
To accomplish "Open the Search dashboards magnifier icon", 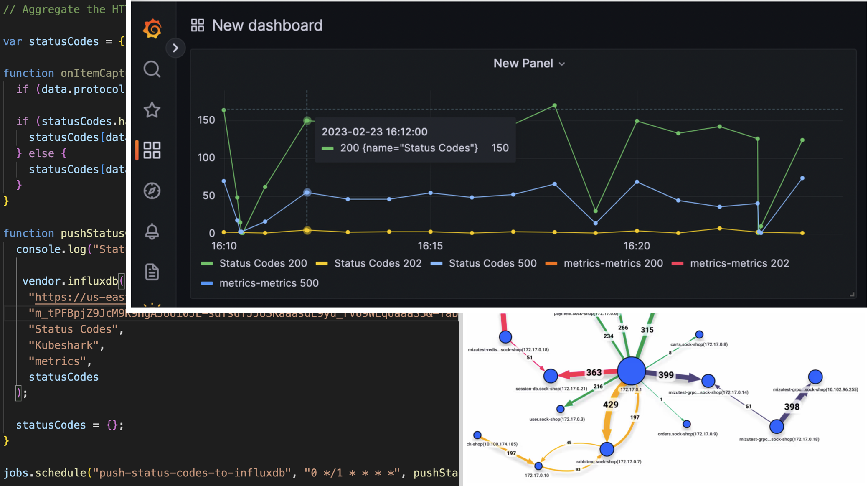I will 152,69.
